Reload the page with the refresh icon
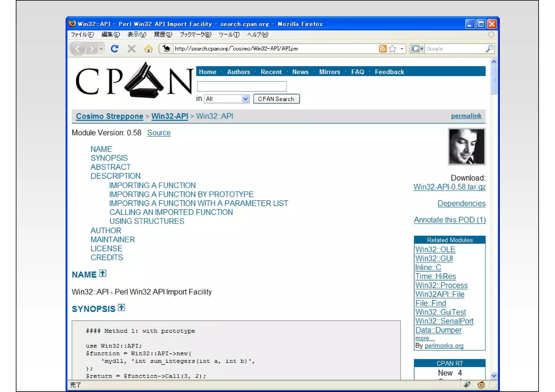Image resolution: width=555 pixels, height=392 pixels. click(x=115, y=49)
